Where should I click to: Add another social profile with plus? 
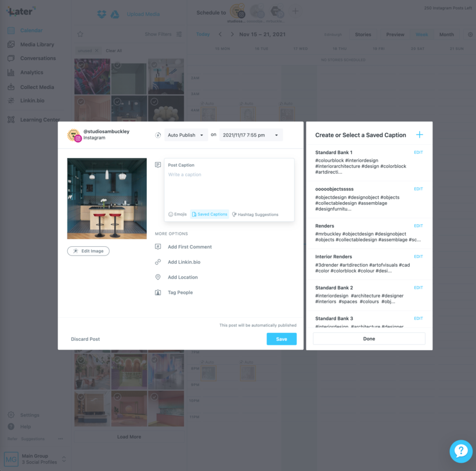coord(295,11)
